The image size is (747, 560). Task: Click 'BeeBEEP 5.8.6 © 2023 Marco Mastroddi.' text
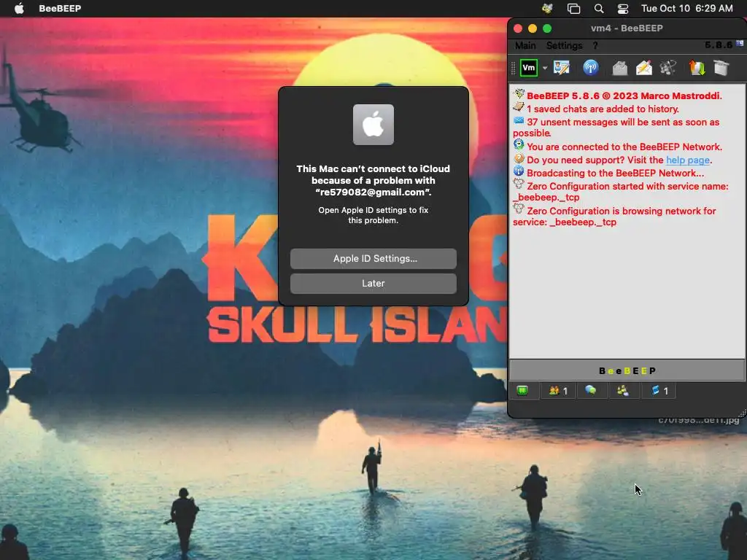[x=624, y=96]
